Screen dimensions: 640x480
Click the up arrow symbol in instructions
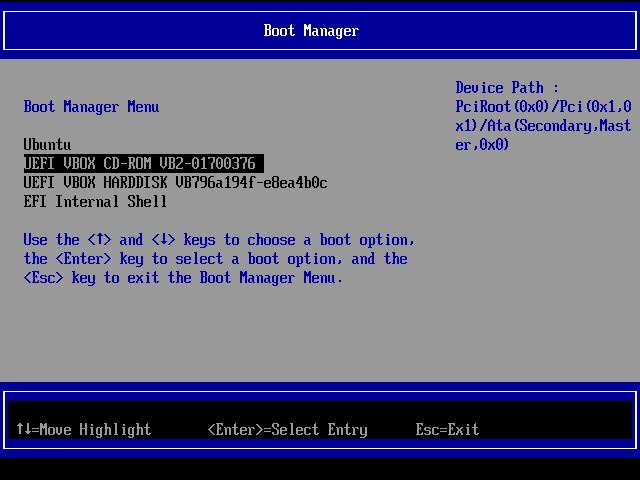[x=99, y=240]
